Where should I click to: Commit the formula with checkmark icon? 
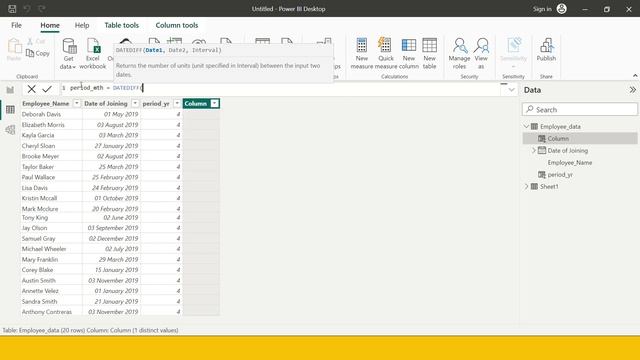[x=47, y=89]
